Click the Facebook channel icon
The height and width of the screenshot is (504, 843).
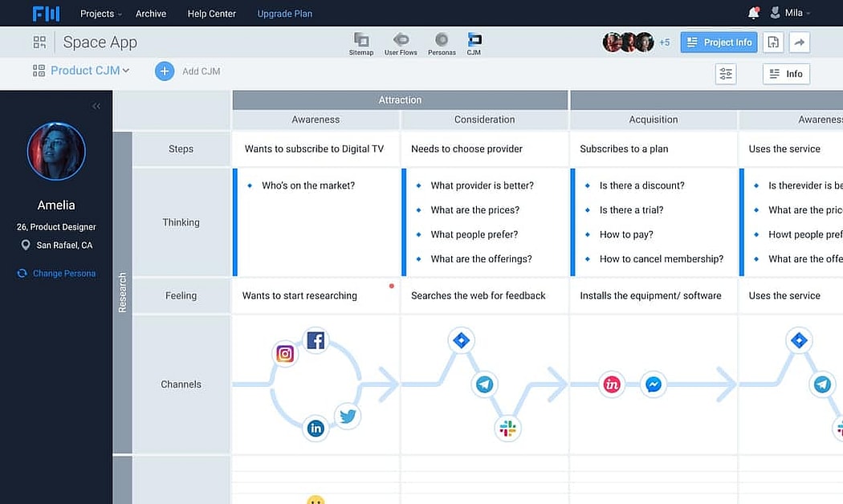pos(316,340)
